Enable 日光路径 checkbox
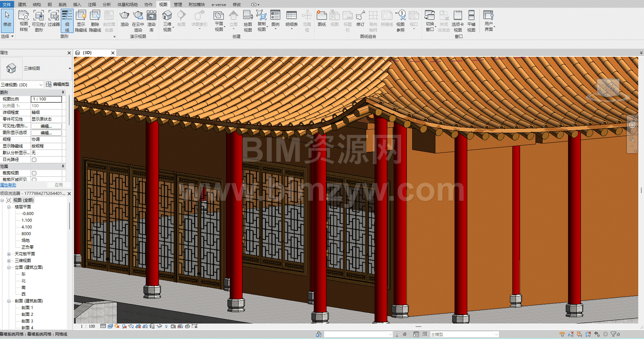Image resolution: width=644 pixels, height=339 pixels. (x=34, y=160)
